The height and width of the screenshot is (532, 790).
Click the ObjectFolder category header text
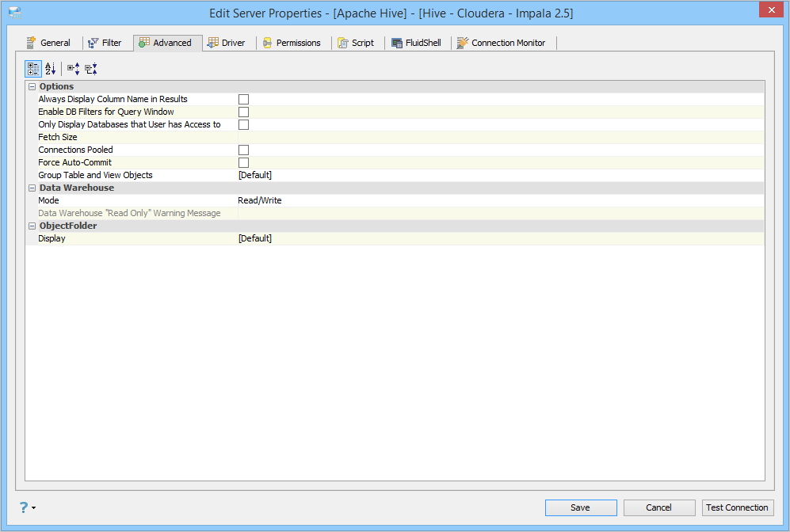pos(68,226)
